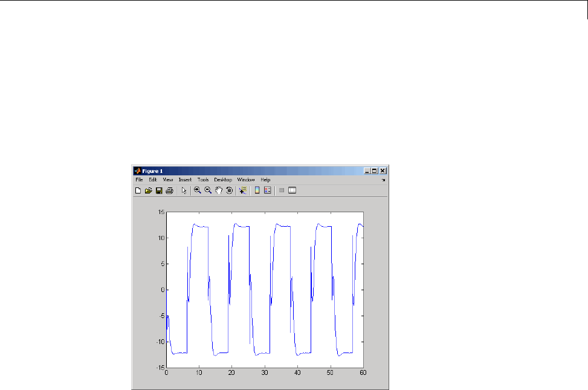
Task: Save the figure with the floppy icon
Action: (159, 190)
